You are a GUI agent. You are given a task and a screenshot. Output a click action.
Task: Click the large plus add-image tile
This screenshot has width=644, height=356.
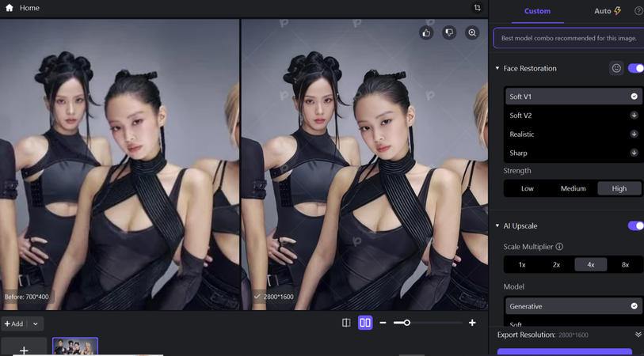[24, 348]
